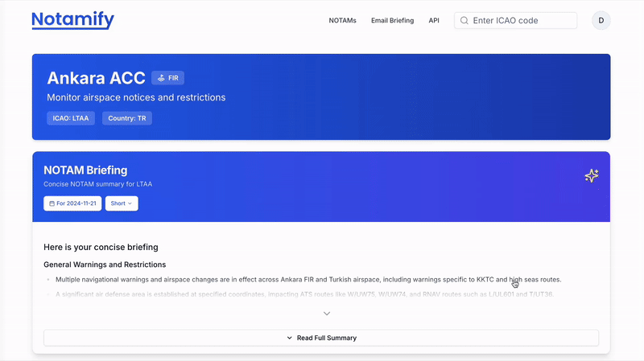Open the API nav link

point(434,21)
